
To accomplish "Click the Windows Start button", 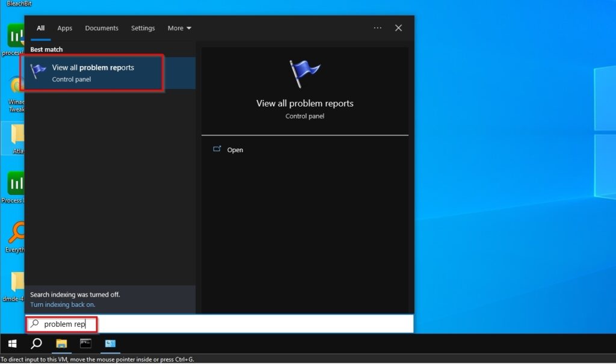I will (12, 344).
